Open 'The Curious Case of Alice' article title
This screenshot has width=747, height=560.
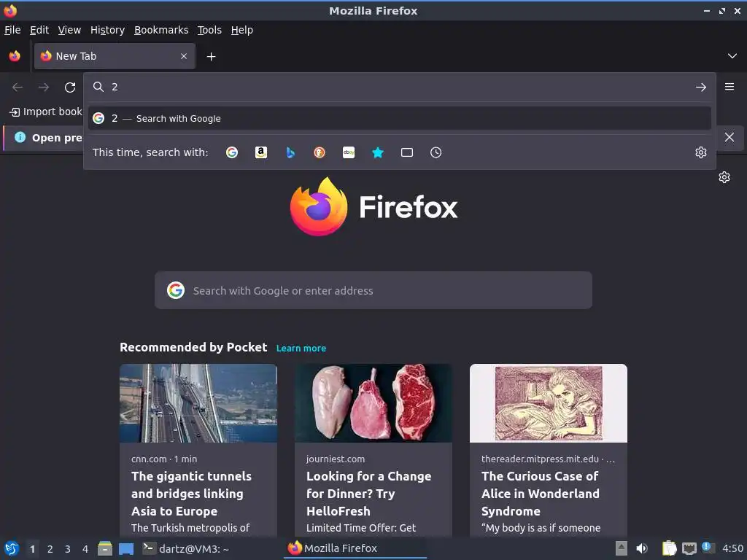(x=541, y=494)
